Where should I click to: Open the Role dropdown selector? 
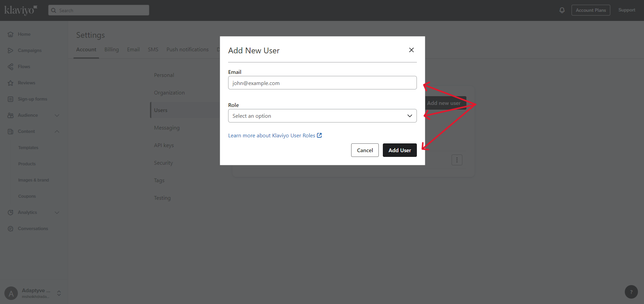click(322, 116)
